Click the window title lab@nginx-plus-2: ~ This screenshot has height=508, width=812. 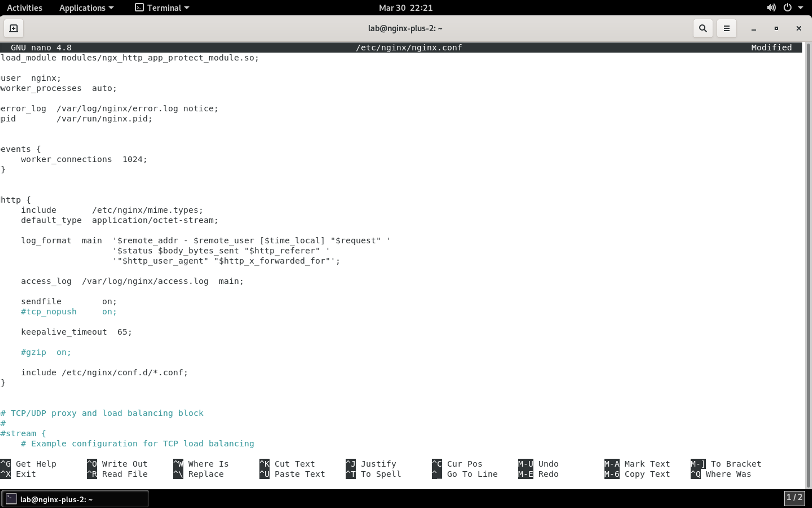[405, 29]
